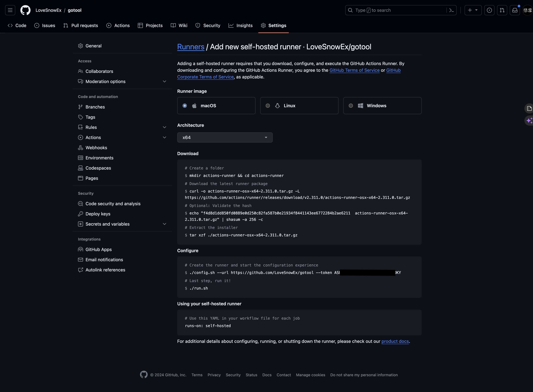The image size is (533, 392).
Task: Click the Copilot sparkle icon on right edge
Action: click(529, 121)
